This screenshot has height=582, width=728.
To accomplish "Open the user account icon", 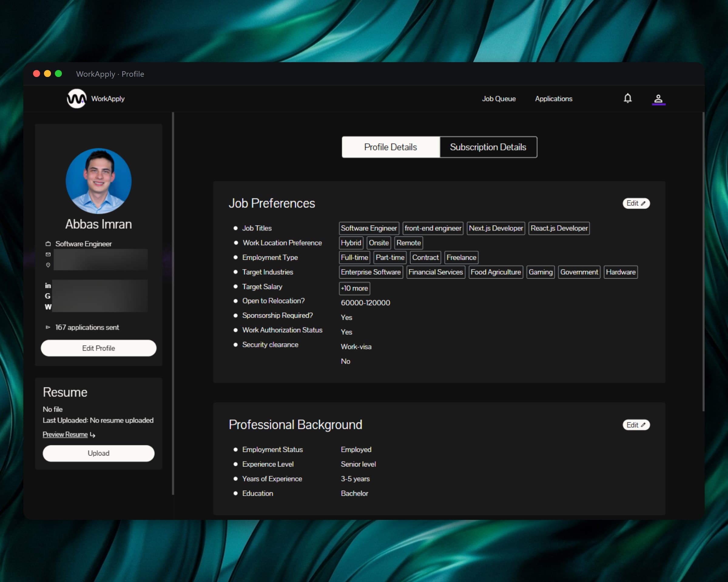I will (658, 99).
